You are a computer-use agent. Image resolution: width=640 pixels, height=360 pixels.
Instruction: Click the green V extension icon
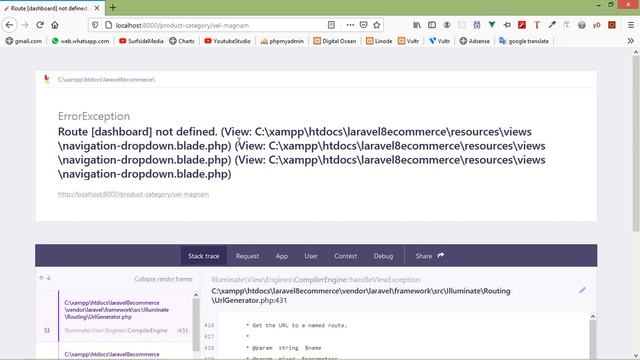pos(492,25)
